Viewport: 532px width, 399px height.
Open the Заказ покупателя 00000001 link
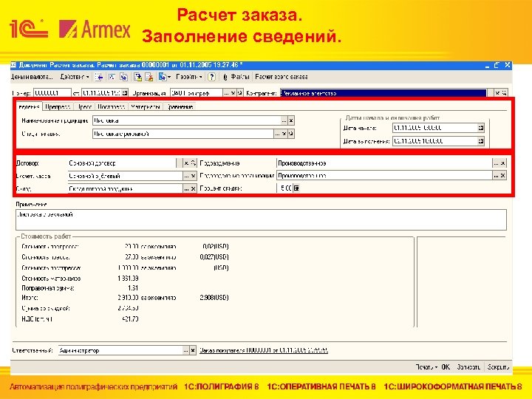[x=264, y=350]
